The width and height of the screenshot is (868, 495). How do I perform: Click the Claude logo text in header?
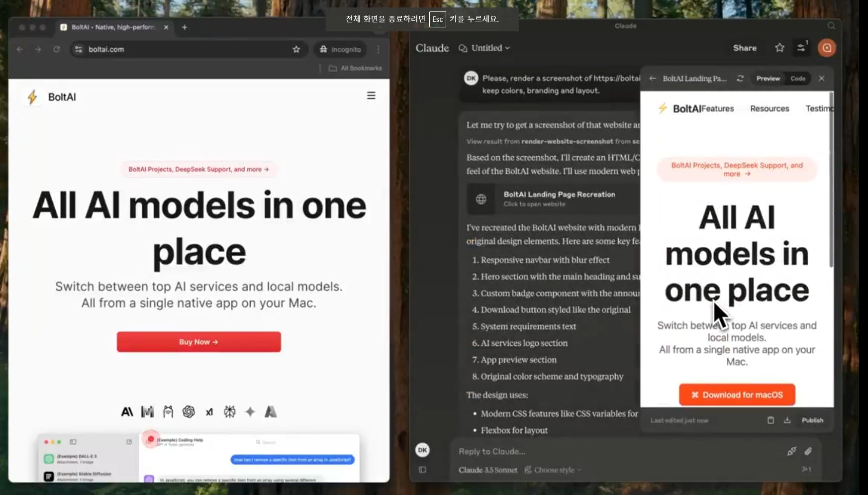tap(432, 48)
